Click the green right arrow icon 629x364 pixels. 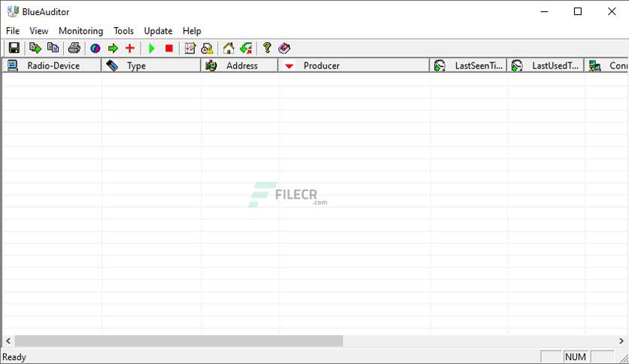(113, 48)
